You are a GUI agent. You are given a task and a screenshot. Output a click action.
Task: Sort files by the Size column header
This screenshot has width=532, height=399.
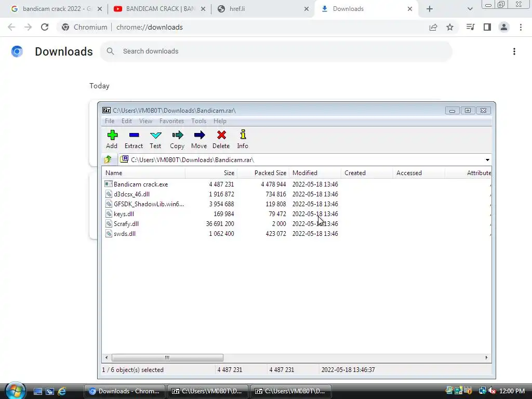[x=211, y=172]
